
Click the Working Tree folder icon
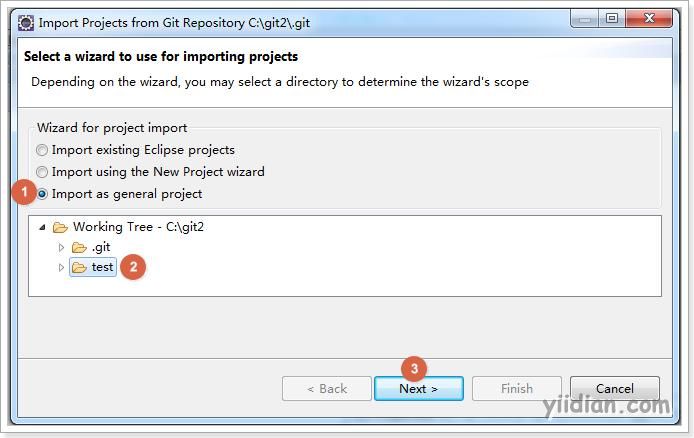coord(60,227)
